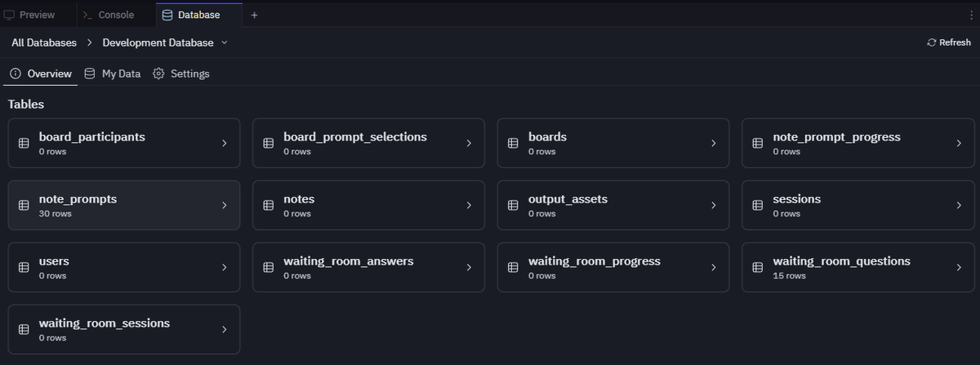Click the Tables section heading

pos(26,105)
